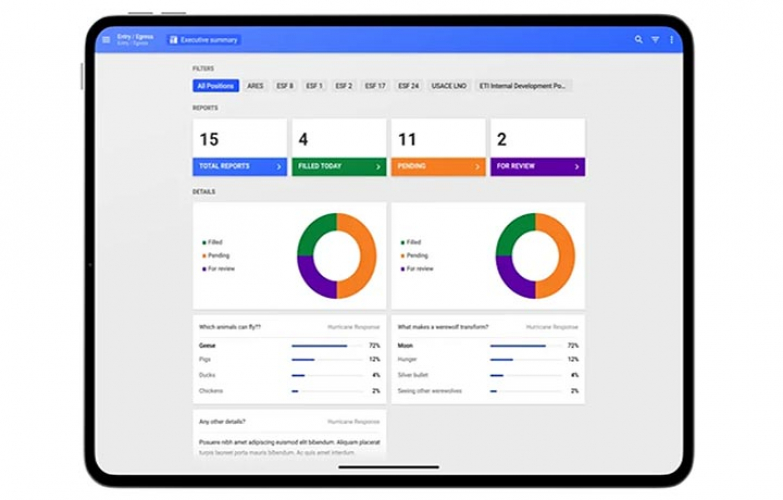Screen dimensions: 783x500
Task: Click Pending legend in right chart card
Action: (414, 255)
